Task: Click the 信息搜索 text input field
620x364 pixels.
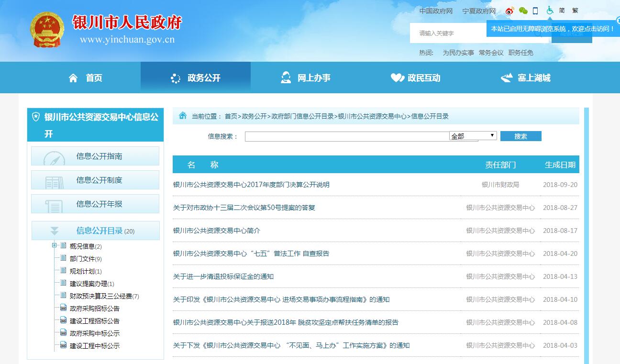Action: click(347, 136)
